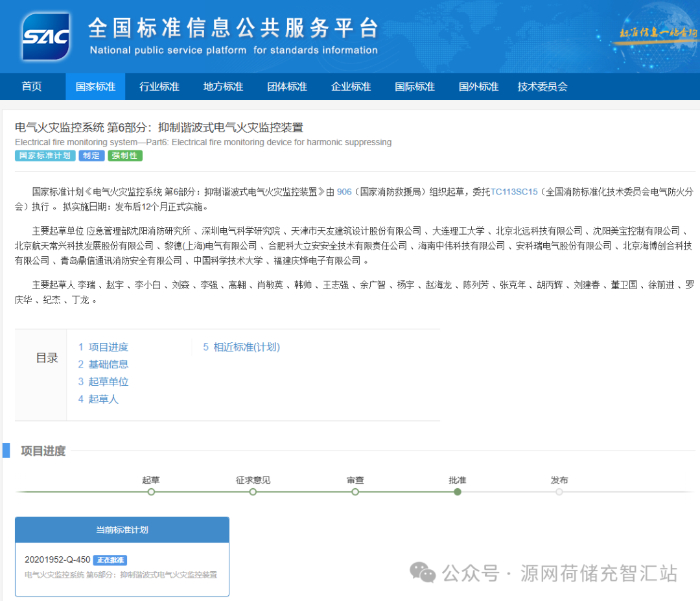This screenshot has height=601, width=700.
Task: Click the 正在批准 status badge
Action: pyautogui.click(x=110, y=560)
